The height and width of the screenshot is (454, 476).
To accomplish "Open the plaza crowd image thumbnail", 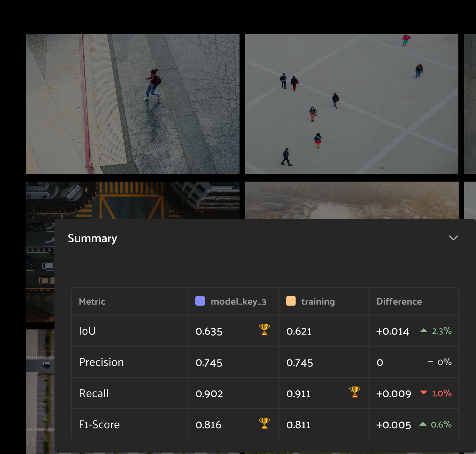I will click(x=352, y=104).
